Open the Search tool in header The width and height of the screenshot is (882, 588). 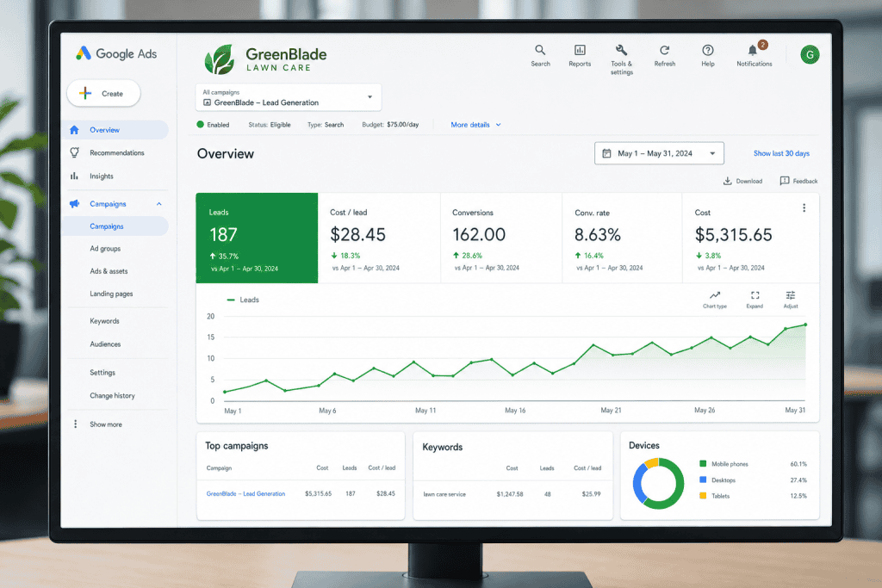(540, 56)
